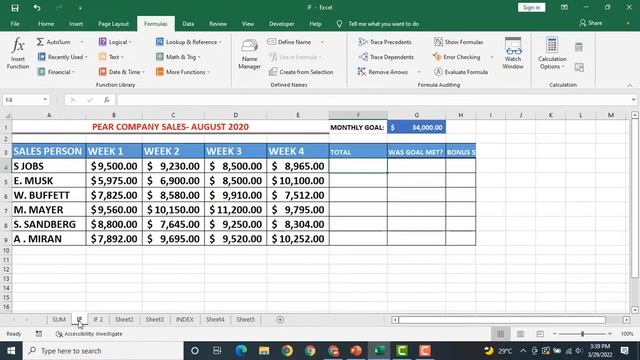Select the E. MUSK cell
The image size is (640, 360).
coord(49,181)
